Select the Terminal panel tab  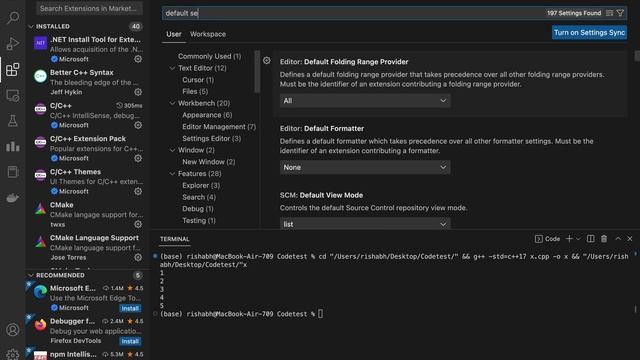pos(174,239)
